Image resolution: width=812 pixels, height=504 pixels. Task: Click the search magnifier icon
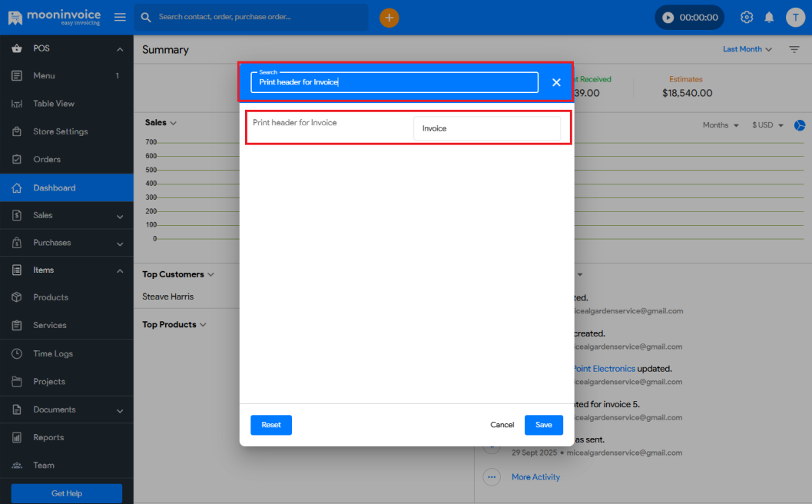pyautogui.click(x=145, y=16)
